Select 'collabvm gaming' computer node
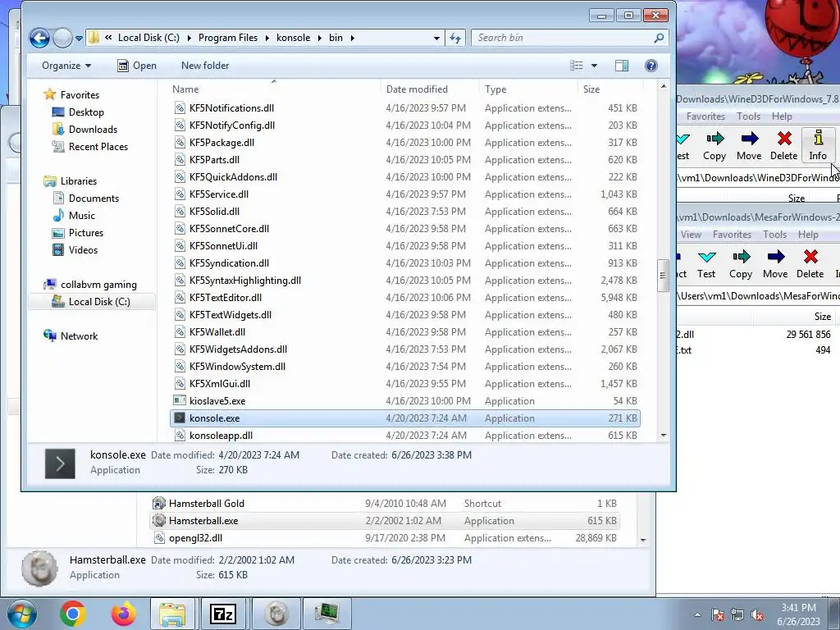Screen dimensions: 840x630 [x=98, y=285]
